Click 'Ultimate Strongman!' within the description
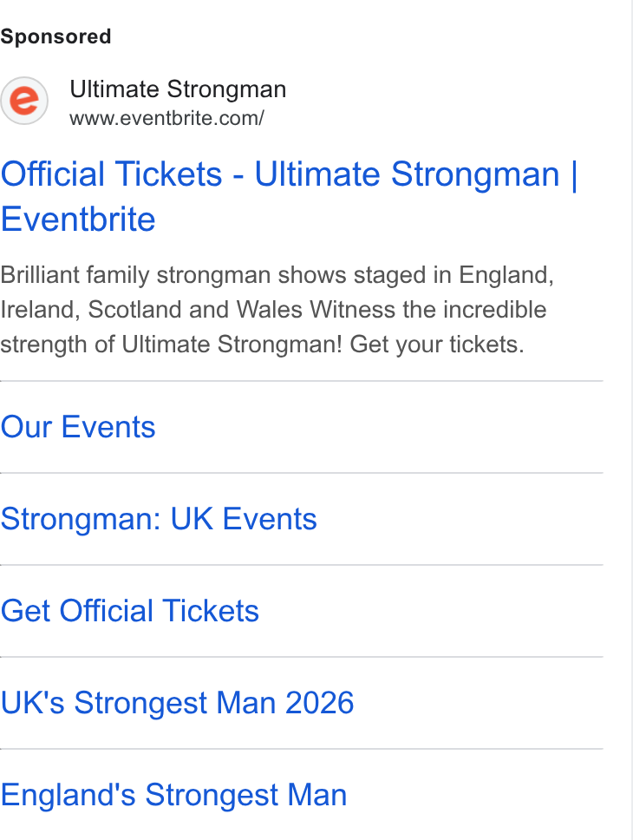The width and height of the screenshot is (633, 840). pyautogui.click(x=232, y=345)
